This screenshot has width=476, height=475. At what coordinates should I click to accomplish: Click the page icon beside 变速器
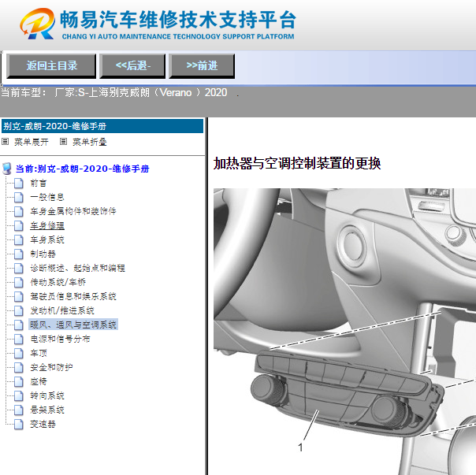pyautogui.click(x=18, y=424)
